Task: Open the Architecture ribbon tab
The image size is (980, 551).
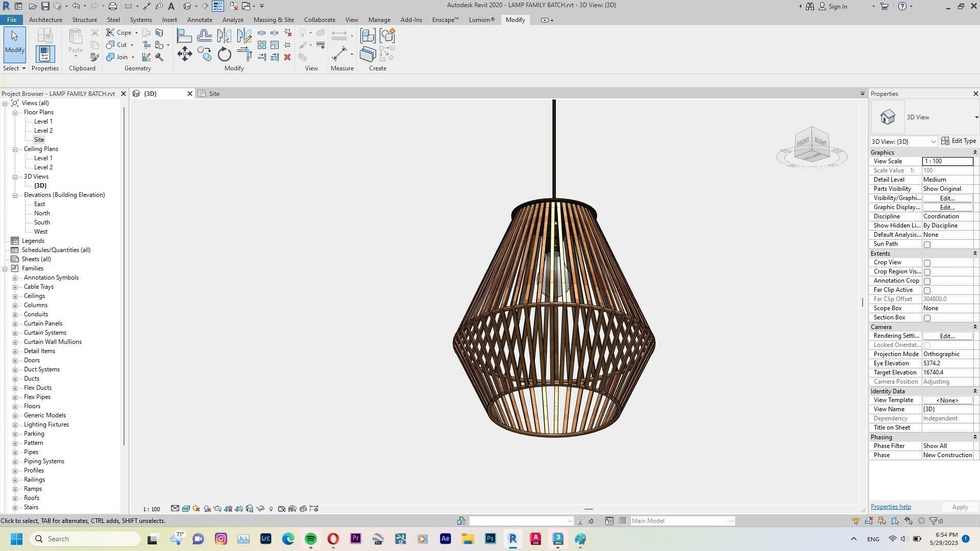Action: coord(45,20)
